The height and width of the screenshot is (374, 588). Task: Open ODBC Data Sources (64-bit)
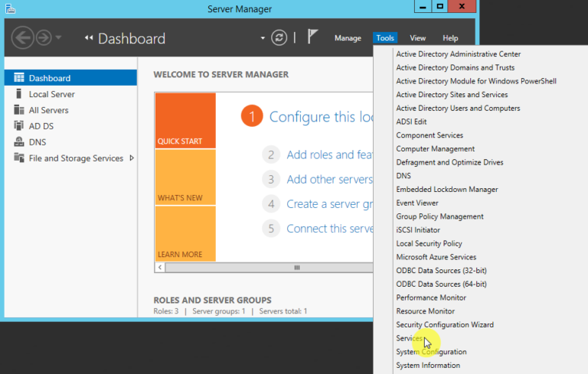(441, 284)
